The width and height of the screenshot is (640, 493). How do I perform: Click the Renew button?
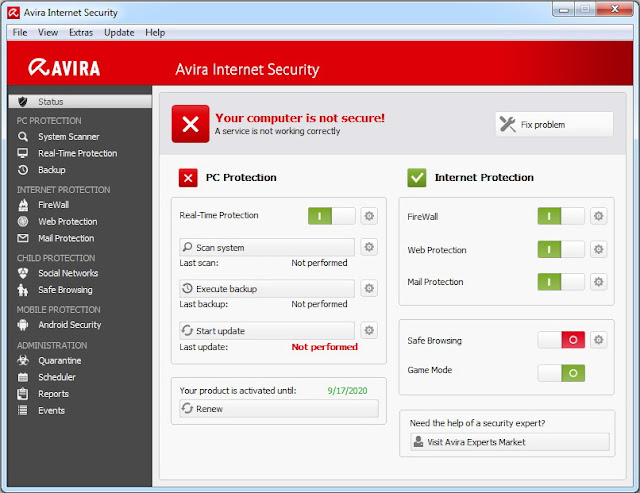[x=279, y=409]
